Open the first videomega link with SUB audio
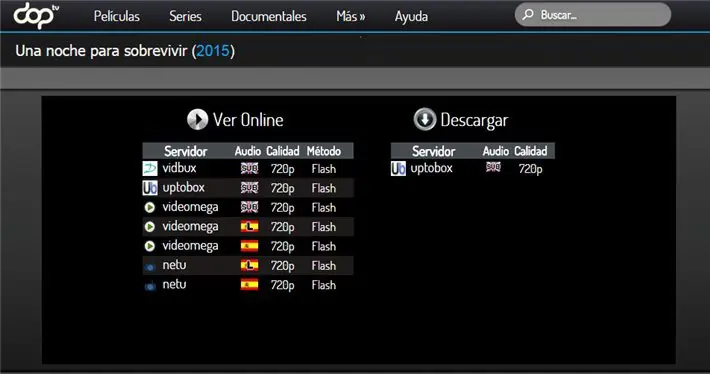 click(x=190, y=207)
